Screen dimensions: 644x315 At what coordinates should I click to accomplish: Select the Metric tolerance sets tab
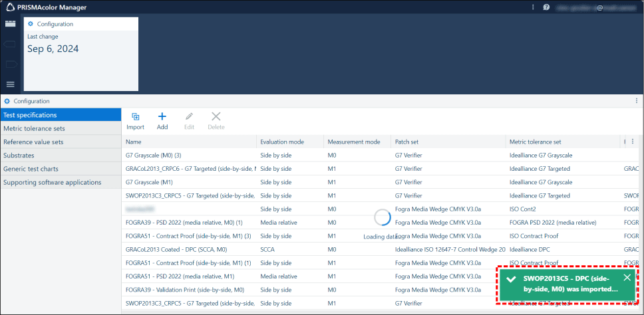click(x=35, y=128)
